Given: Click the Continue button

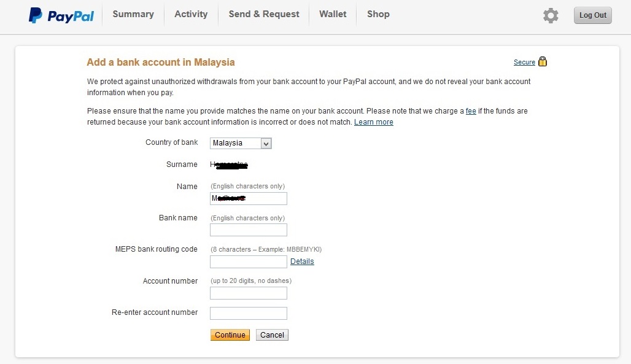Looking at the screenshot, I should (230, 335).
